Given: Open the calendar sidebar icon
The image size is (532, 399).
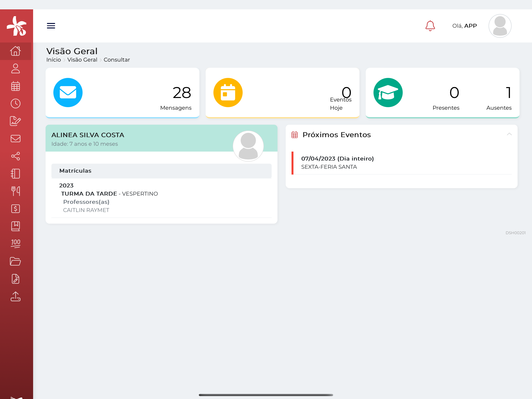Looking at the screenshot, I should pos(16,86).
